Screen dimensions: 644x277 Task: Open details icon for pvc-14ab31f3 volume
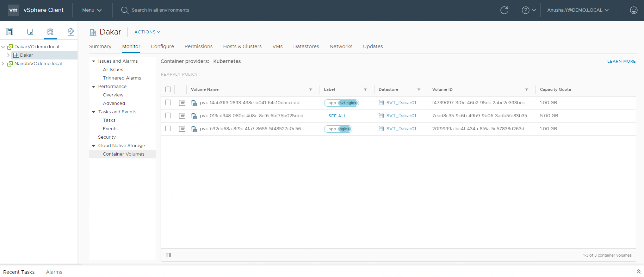[182, 103]
